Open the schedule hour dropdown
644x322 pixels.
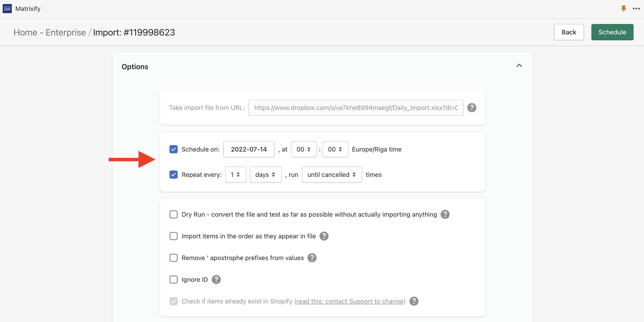[303, 149]
